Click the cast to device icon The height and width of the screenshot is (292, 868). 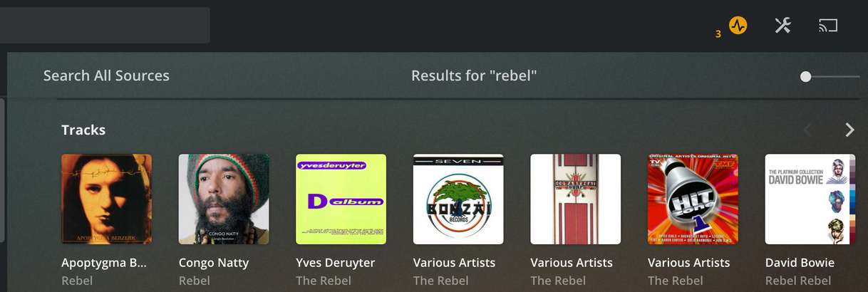pyautogui.click(x=827, y=26)
